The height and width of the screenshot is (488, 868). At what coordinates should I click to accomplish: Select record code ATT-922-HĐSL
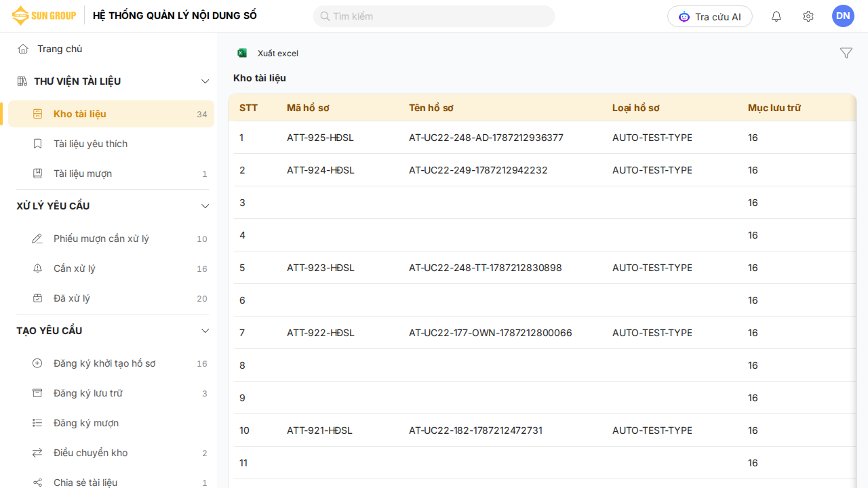tap(320, 333)
